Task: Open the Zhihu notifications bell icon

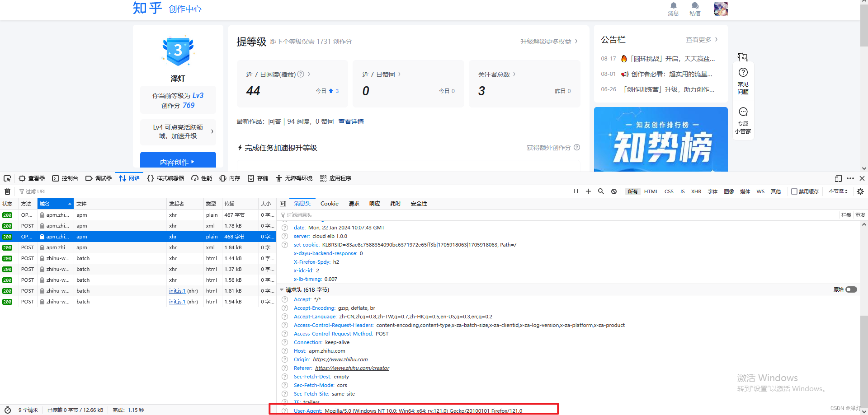Action: coord(674,6)
